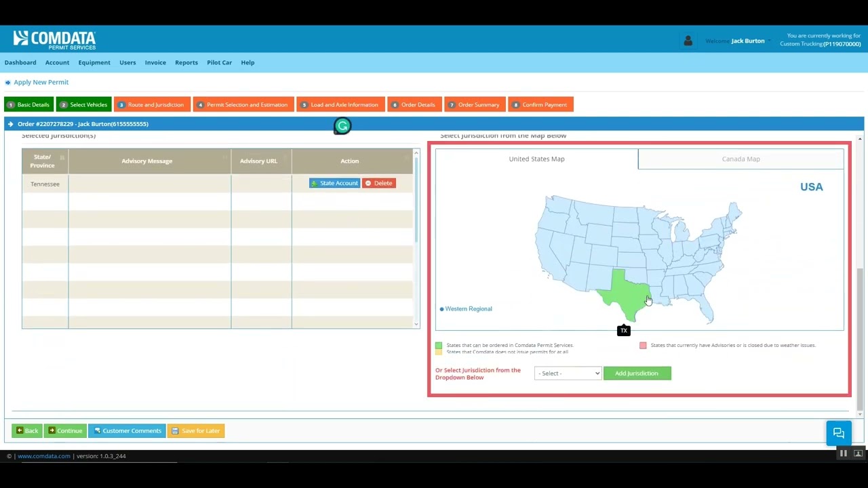Image resolution: width=868 pixels, height=488 pixels.
Task: Delete the Tennessee jurisdiction
Action: [378, 184]
